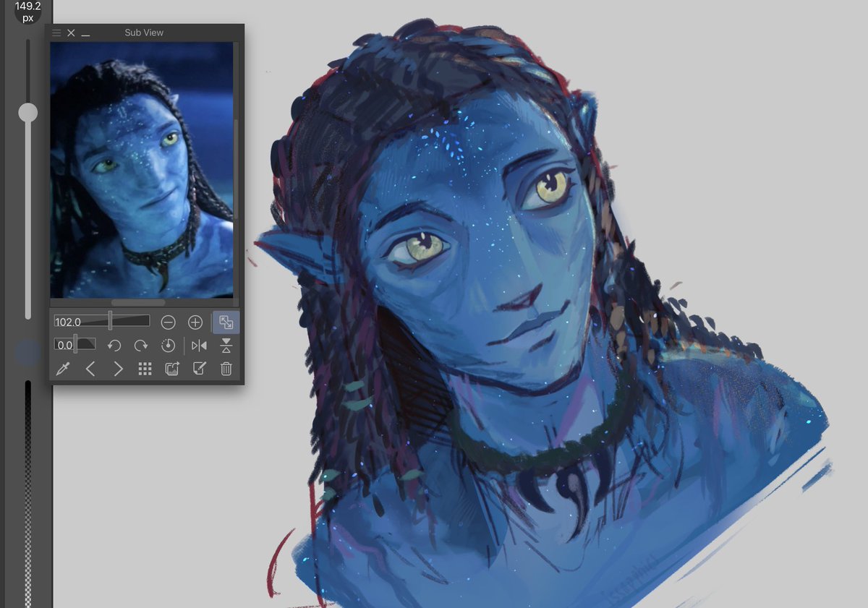868x608 pixels.
Task: Click the Sub View vertical scrollbar
Action: (236, 170)
